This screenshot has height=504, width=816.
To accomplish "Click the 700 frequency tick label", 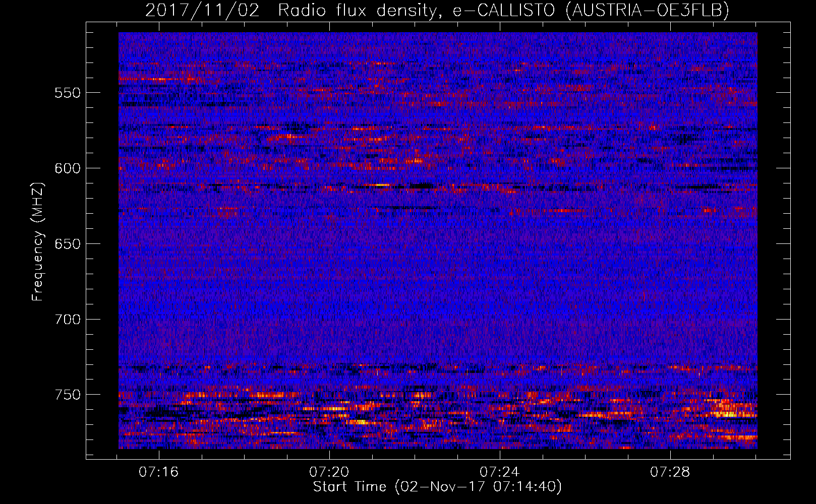I will pyautogui.click(x=68, y=320).
